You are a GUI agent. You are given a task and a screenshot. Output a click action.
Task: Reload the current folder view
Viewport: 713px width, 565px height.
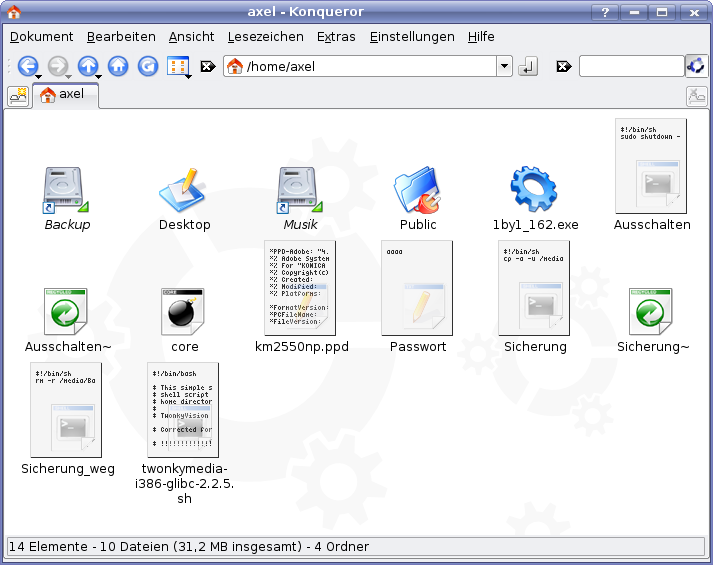point(148,66)
